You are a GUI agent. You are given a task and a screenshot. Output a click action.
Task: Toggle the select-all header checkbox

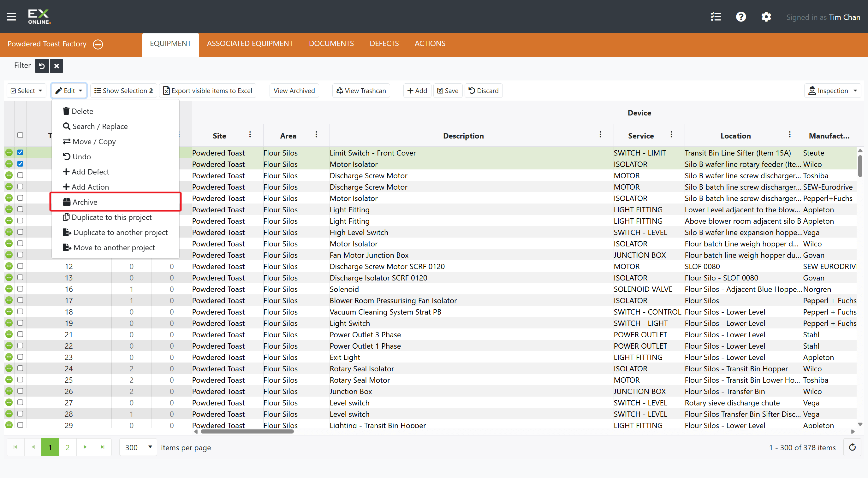20,135
